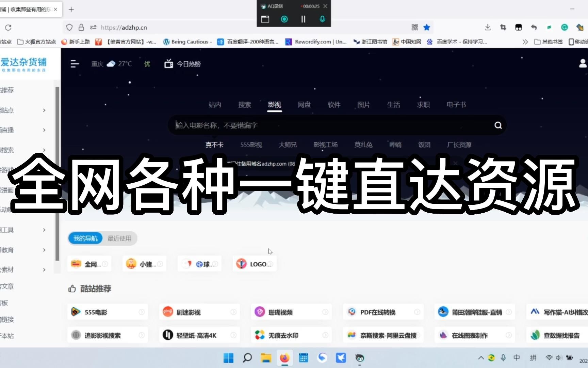Close the AQ录制 recorder panel
Viewport: 588px width, 368px height.
(325, 6)
